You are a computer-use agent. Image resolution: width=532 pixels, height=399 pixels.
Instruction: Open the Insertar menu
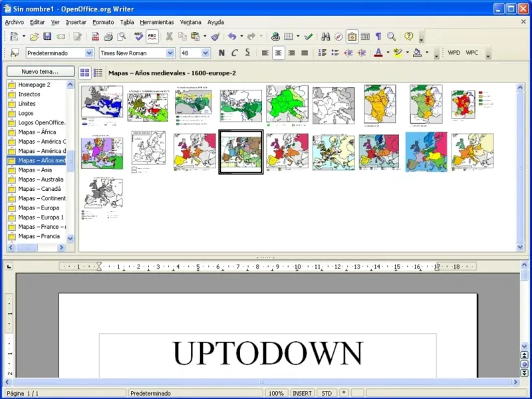pyautogui.click(x=76, y=22)
